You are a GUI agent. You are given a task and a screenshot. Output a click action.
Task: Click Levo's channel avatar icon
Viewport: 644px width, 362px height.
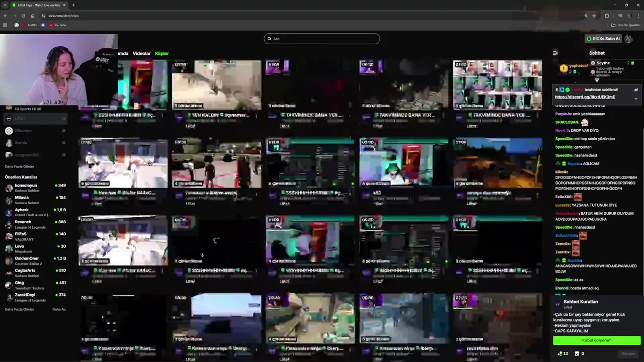(x=9, y=248)
